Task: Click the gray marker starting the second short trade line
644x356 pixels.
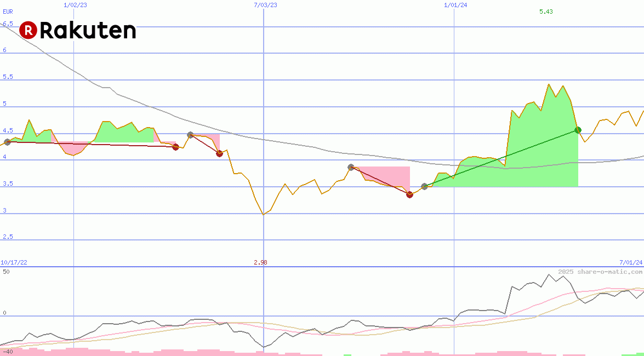Action: click(x=190, y=135)
